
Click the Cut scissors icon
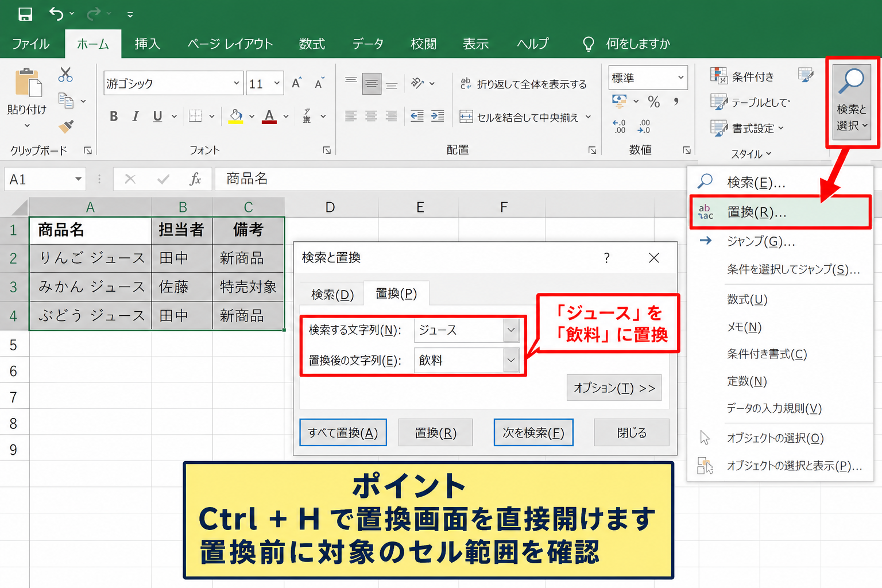pyautogui.click(x=65, y=74)
